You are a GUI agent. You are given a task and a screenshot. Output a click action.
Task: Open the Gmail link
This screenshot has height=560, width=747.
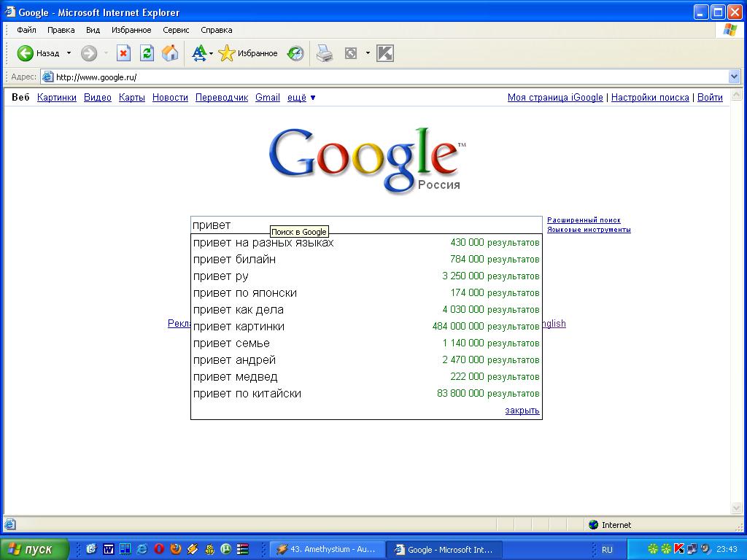pyautogui.click(x=268, y=98)
